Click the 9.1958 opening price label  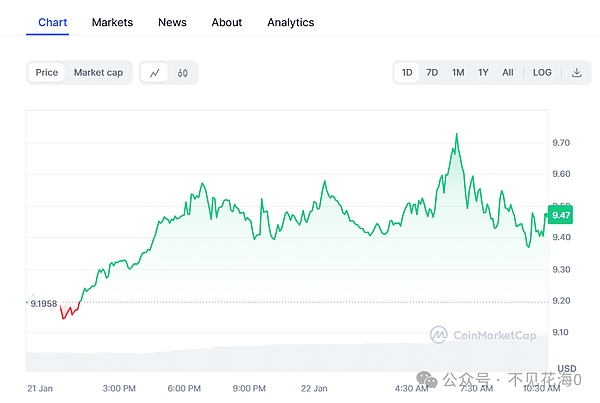(x=43, y=303)
